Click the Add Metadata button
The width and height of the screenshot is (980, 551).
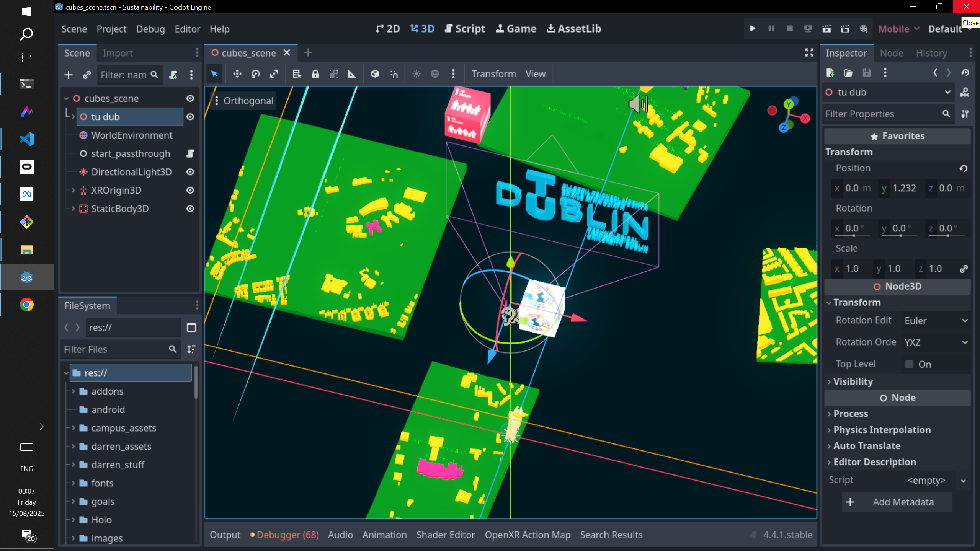897,502
